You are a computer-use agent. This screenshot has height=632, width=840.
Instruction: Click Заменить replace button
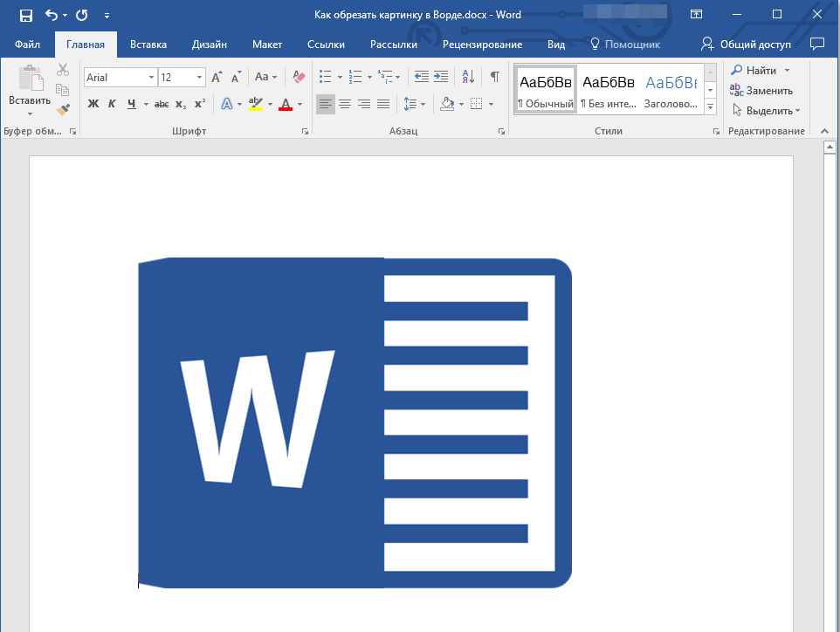(761, 91)
